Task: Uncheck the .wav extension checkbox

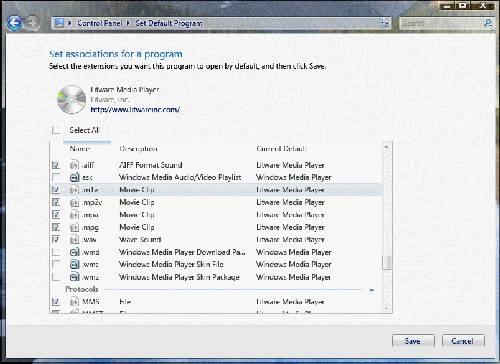Action: click(56, 240)
